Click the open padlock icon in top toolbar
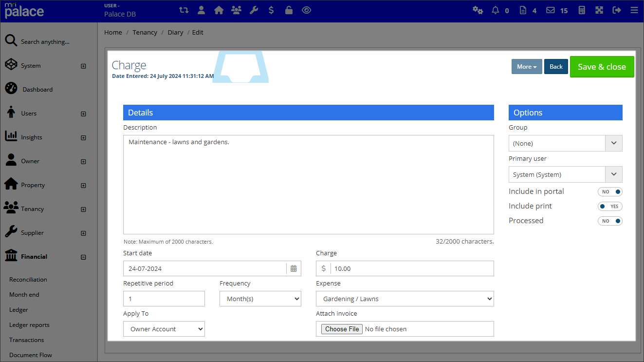 (x=289, y=10)
